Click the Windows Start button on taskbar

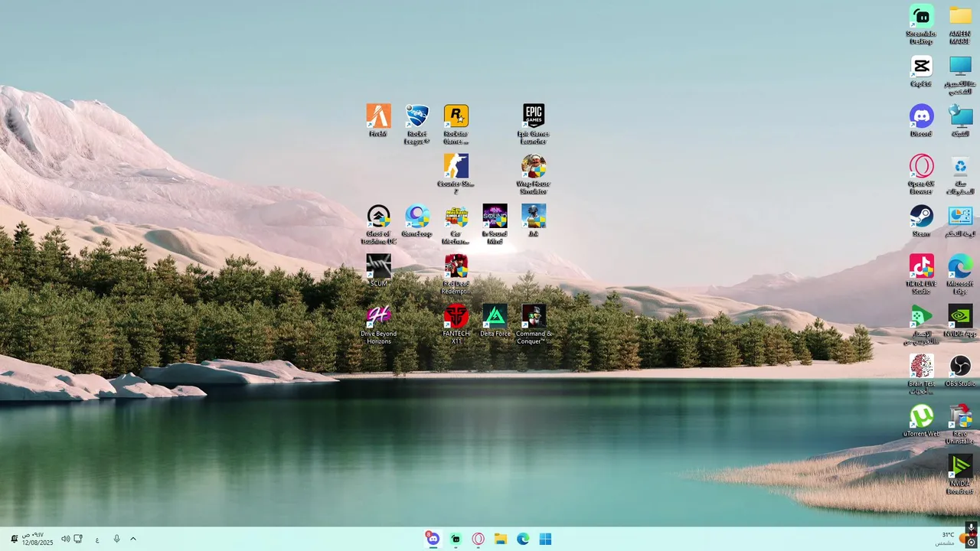tap(545, 539)
